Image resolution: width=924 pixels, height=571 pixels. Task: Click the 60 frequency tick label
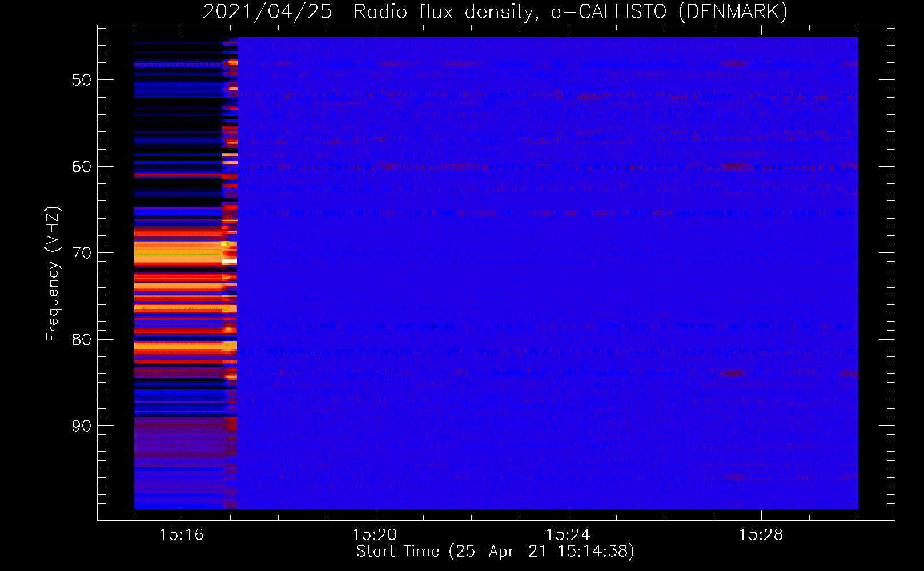82,167
